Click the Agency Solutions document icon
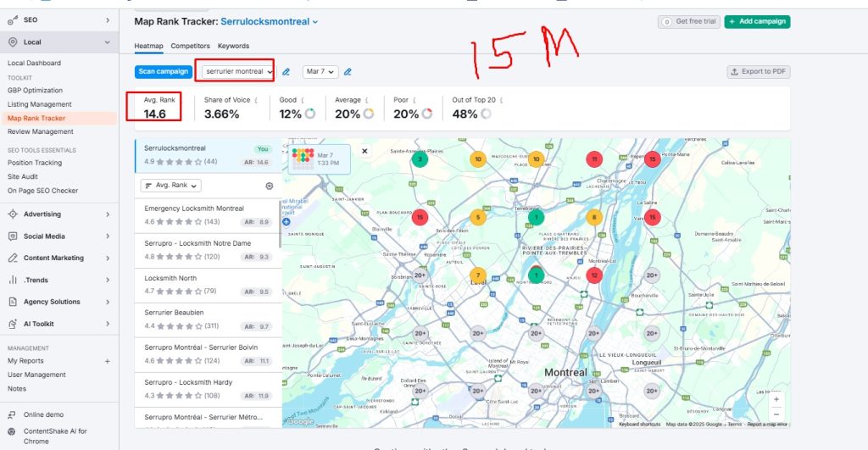This screenshot has width=868, height=450. pos(13,302)
